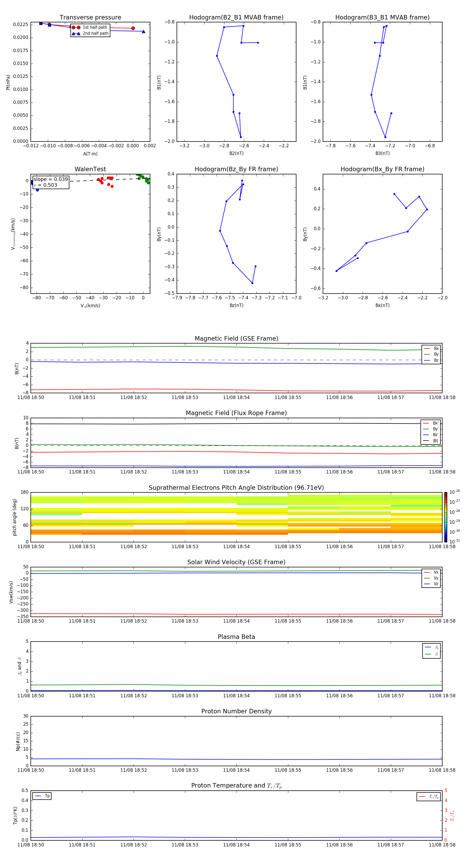473x868 pixels.
Task: Click the Bx(nT) x-axis label
Action: (x=382, y=306)
